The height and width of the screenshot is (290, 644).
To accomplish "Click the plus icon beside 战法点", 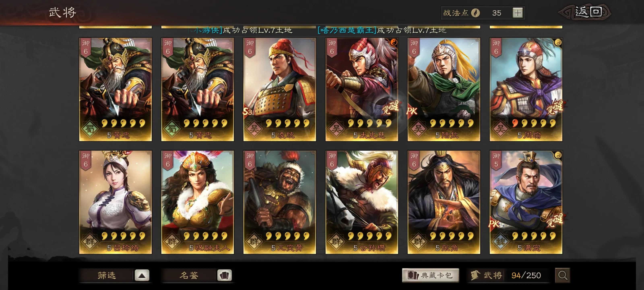I will 517,12.
